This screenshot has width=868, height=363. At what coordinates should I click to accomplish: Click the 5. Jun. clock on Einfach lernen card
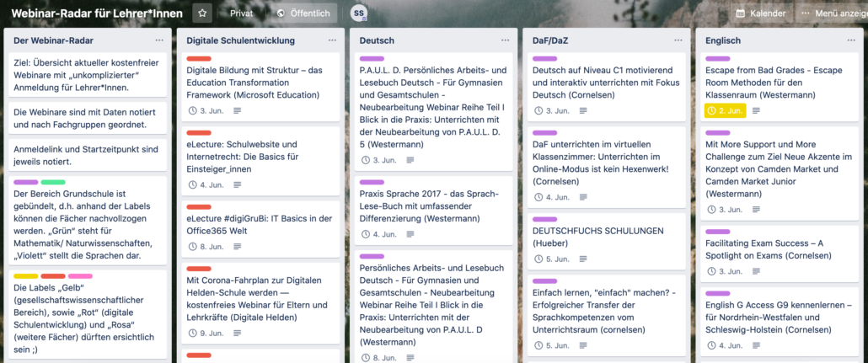[x=539, y=345]
